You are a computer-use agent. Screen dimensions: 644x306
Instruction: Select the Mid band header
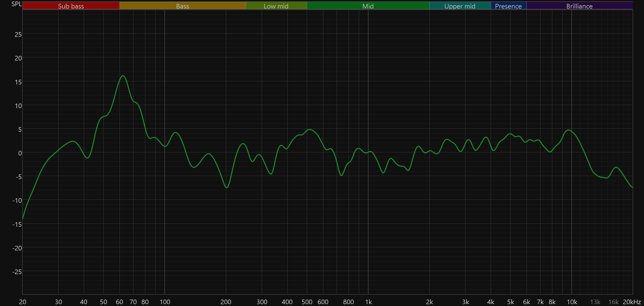pos(368,6)
